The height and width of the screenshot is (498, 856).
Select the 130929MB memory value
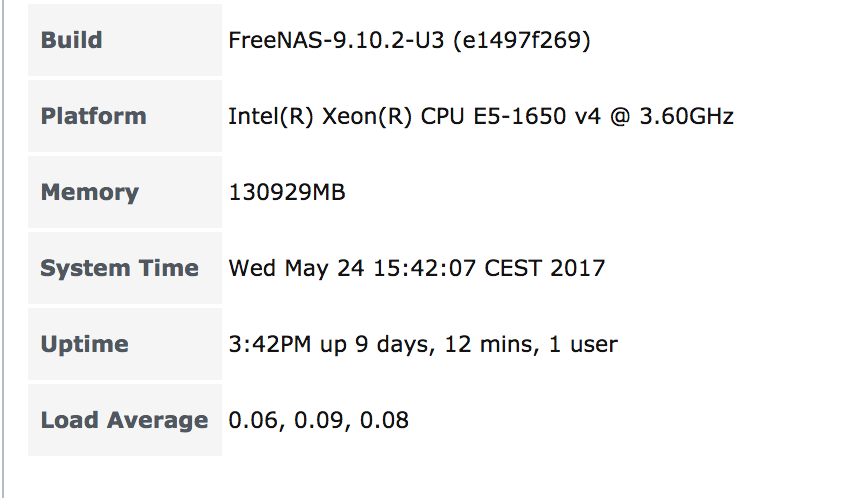click(287, 192)
